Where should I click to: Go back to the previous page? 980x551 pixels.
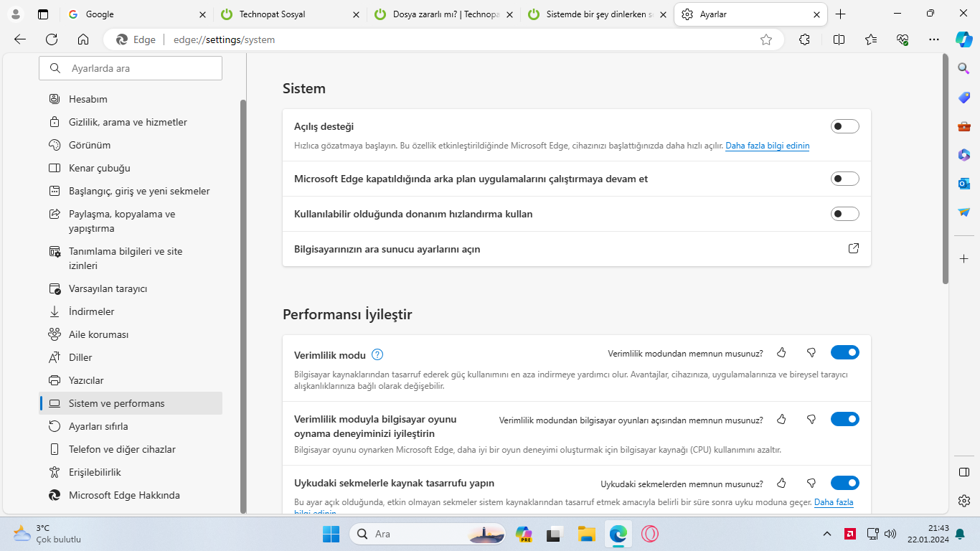click(20, 40)
